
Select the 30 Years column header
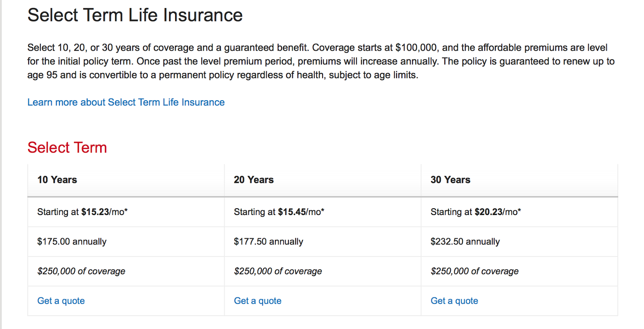click(450, 180)
